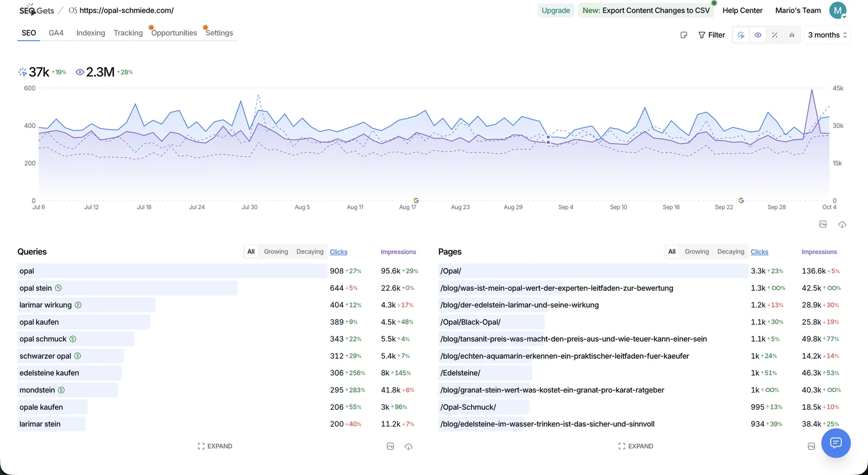
Task: Show only Growing queries
Action: pyautogui.click(x=276, y=251)
